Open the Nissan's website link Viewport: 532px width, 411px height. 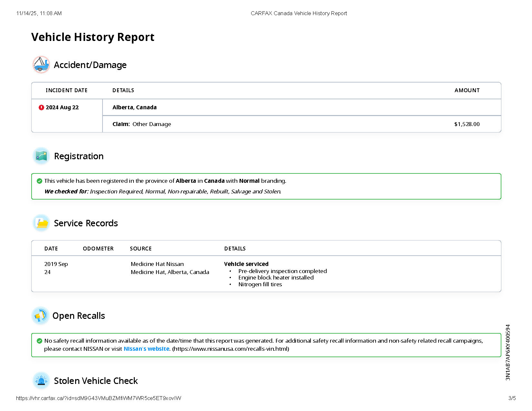146,349
